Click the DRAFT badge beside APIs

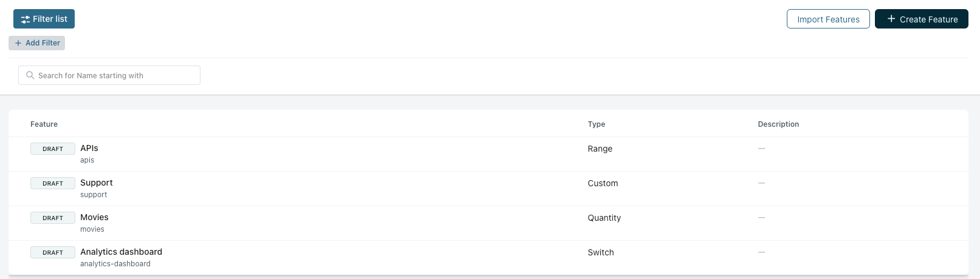pyautogui.click(x=53, y=149)
